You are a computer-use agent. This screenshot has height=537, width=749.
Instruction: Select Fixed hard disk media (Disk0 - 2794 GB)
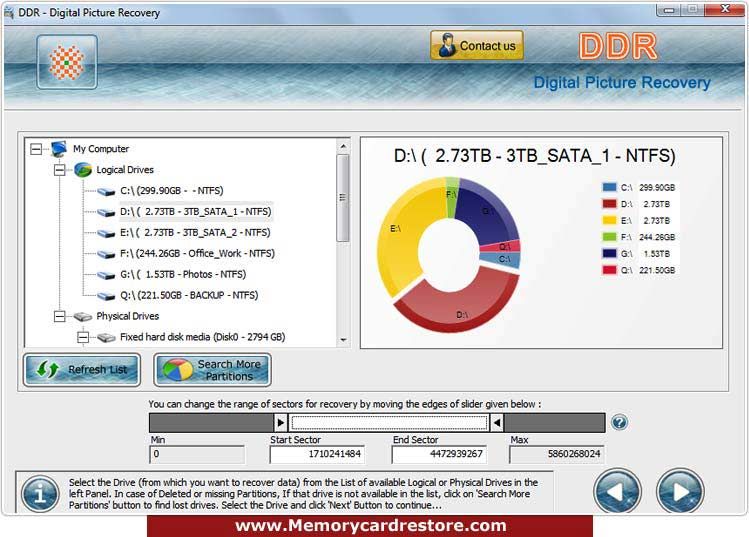203,337
